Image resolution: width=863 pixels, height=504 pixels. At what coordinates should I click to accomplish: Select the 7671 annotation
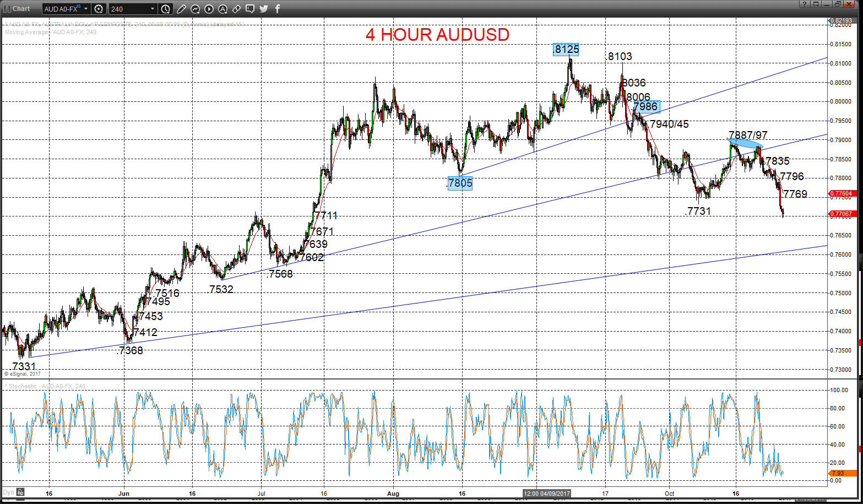coord(322,231)
